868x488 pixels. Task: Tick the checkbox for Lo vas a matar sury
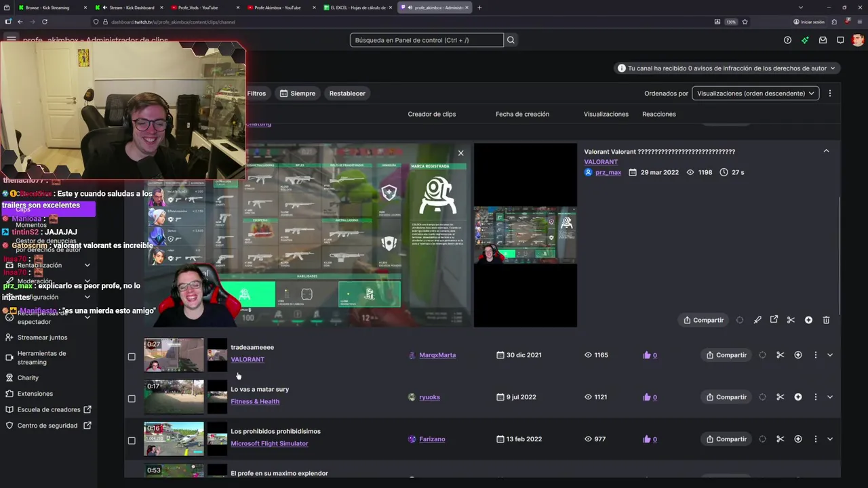[x=132, y=399]
